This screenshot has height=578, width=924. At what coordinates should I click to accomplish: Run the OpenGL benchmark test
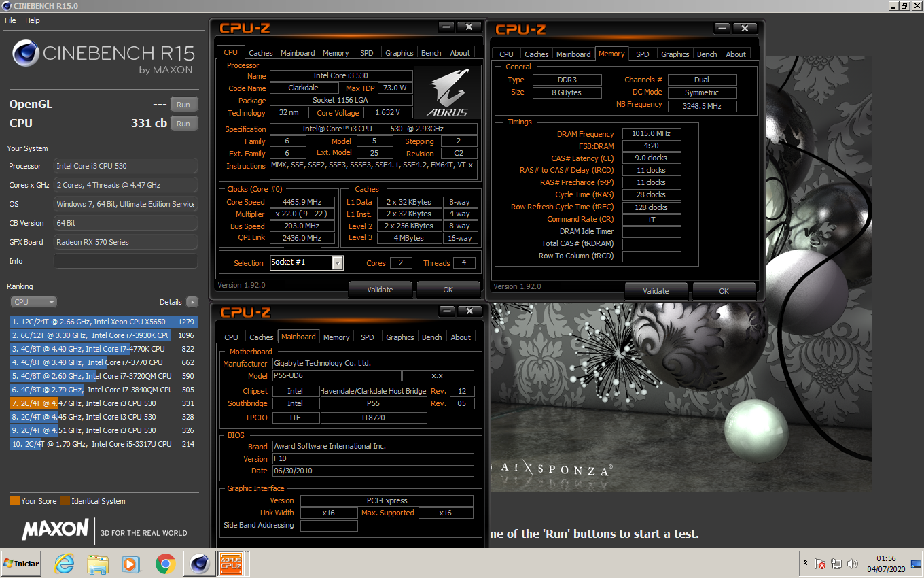pos(183,105)
